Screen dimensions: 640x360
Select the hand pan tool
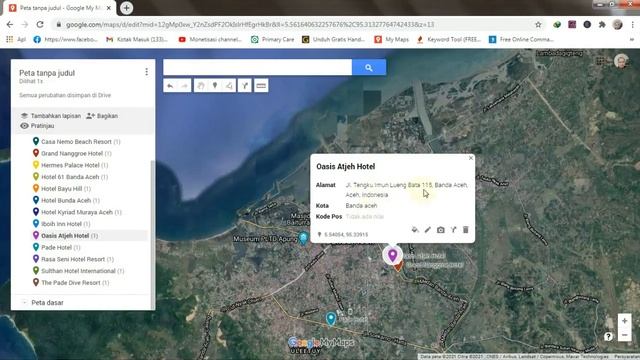pos(201,86)
